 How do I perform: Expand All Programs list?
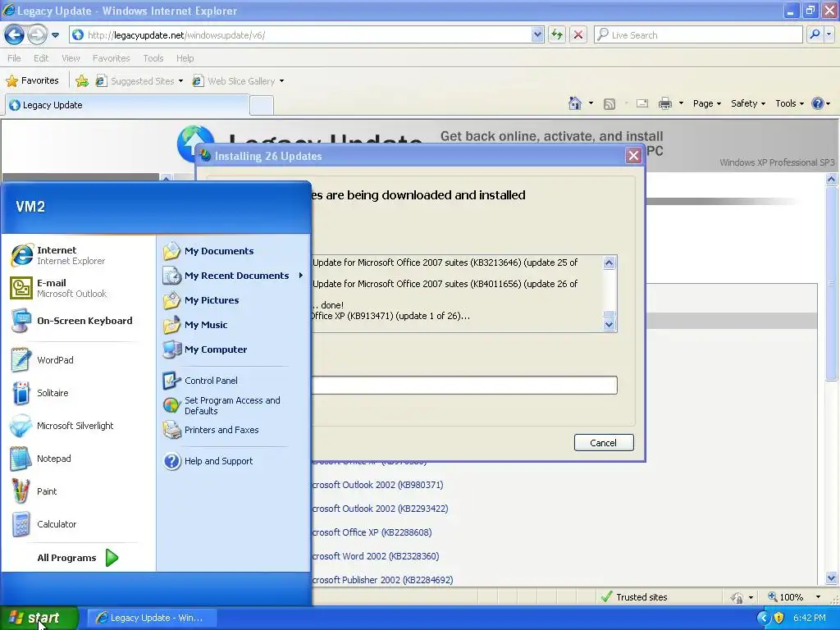pos(78,558)
